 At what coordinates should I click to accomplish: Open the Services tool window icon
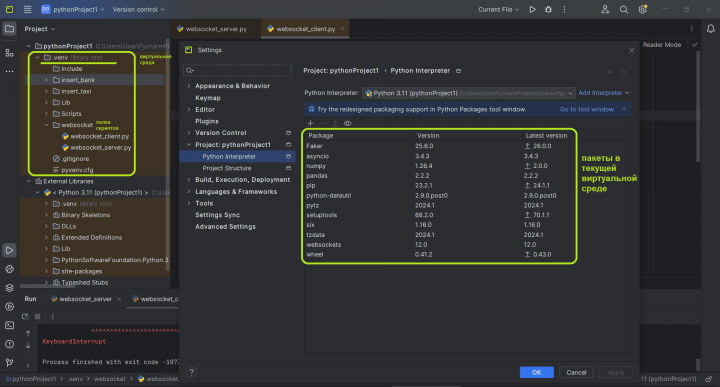coord(9,307)
